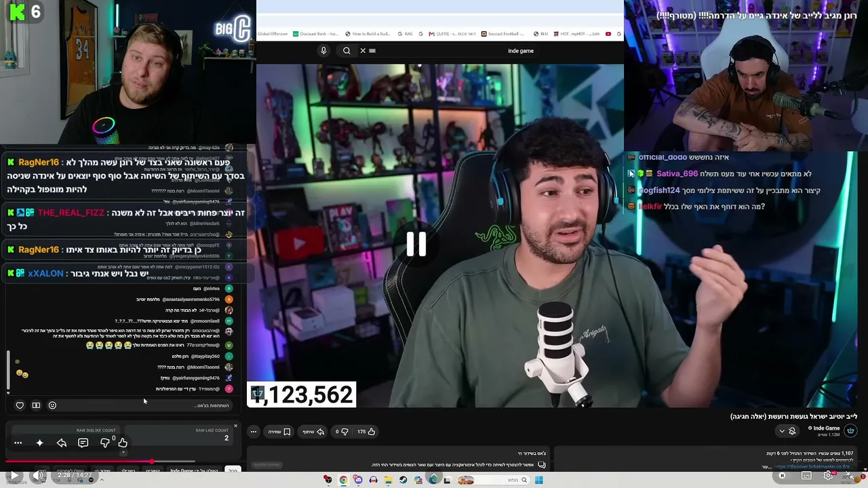Screen dimensions: 868x488
Task: Clear the search query with the X
Action: (x=363, y=51)
